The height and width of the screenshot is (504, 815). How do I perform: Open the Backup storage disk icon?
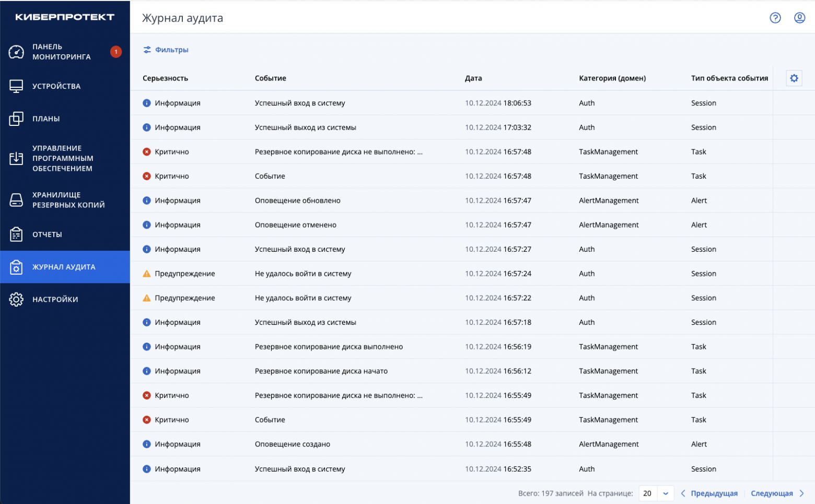(x=16, y=200)
